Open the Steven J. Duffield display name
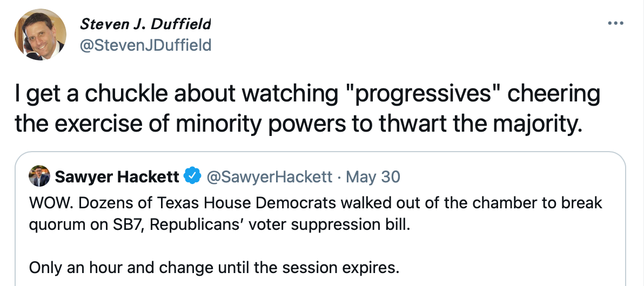 tap(145, 24)
